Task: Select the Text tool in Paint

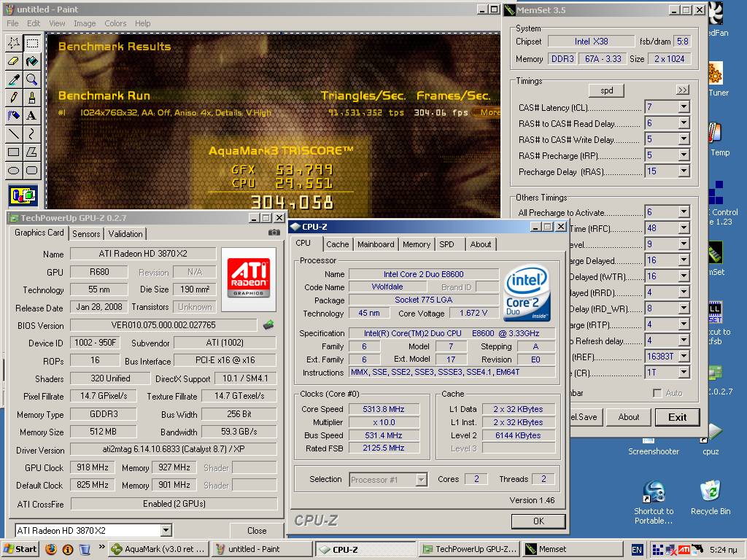Action: click(x=32, y=116)
